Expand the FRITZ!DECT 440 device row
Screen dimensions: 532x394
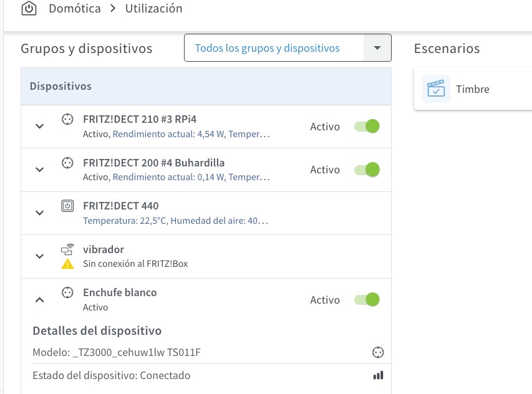pos(40,213)
